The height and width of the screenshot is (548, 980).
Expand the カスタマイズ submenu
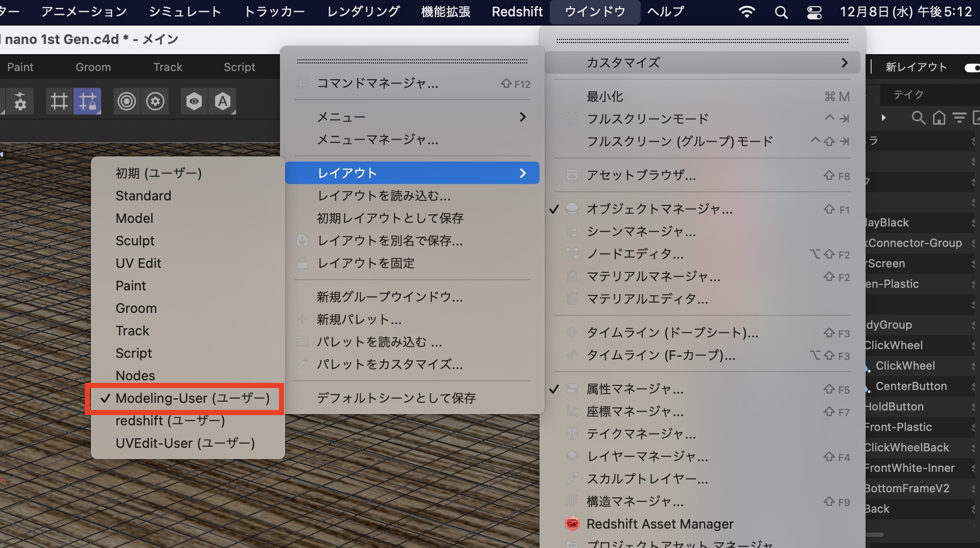click(702, 63)
